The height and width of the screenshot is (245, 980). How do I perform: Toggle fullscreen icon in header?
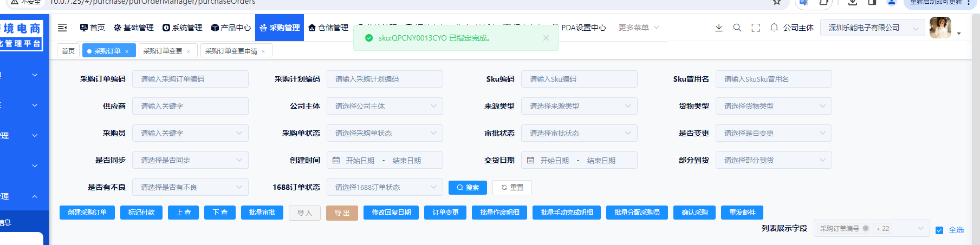(756, 28)
